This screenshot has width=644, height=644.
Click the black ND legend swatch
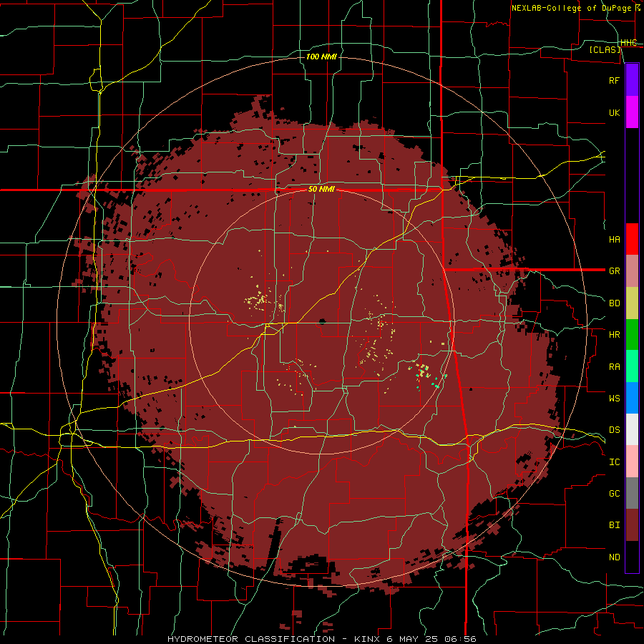pyautogui.click(x=632, y=557)
